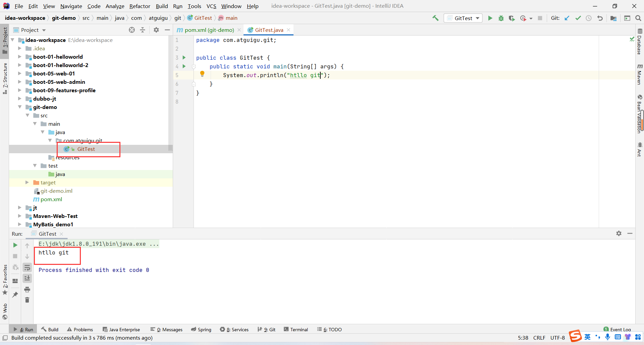Expand the MyBatis_demo1 module

19,224
